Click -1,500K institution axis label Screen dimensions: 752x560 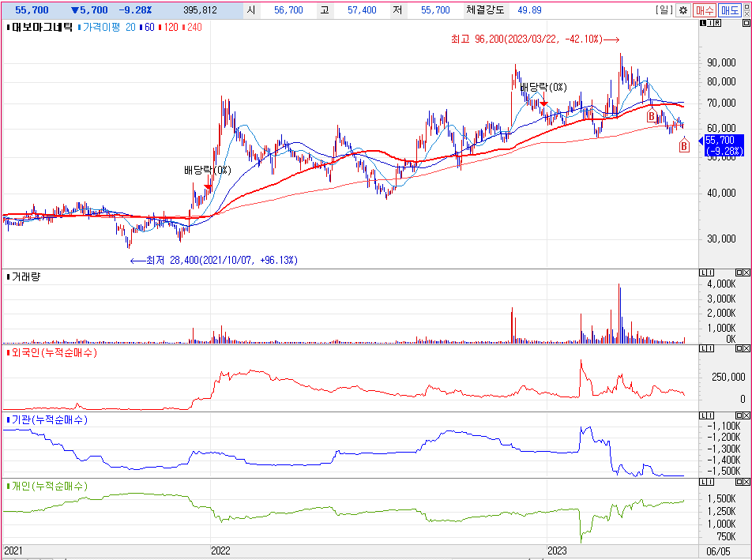[x=724, y=471]
